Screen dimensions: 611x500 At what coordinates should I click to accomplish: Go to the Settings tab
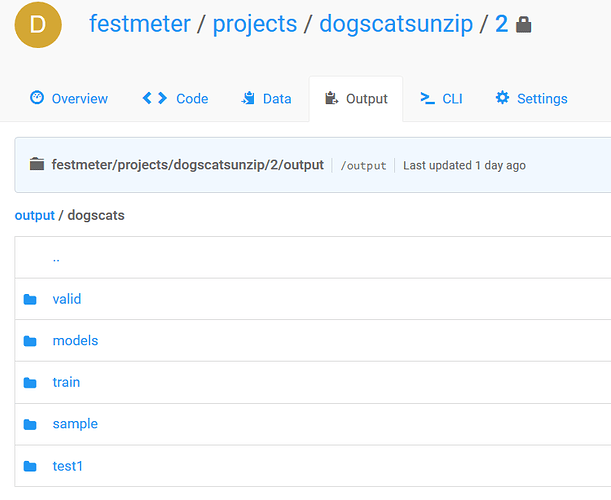pyautogui.click(x=531, y=98)
